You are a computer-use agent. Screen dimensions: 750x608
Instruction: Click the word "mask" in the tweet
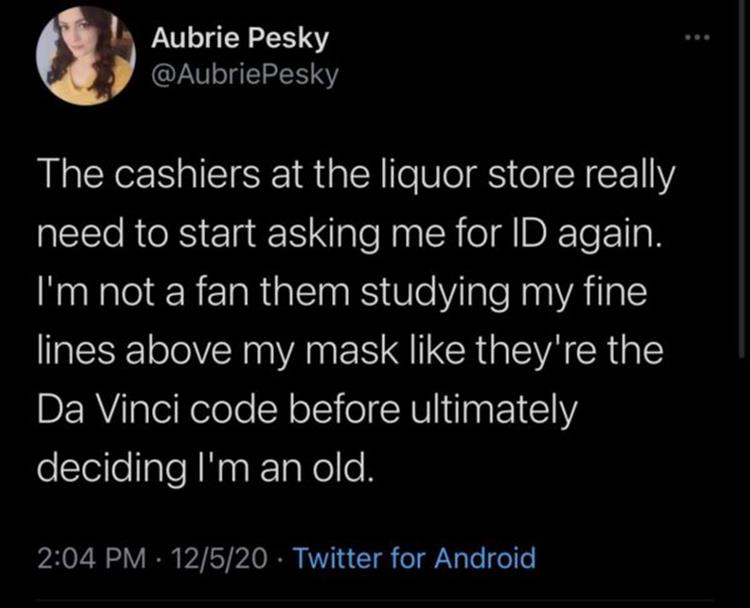351,351
